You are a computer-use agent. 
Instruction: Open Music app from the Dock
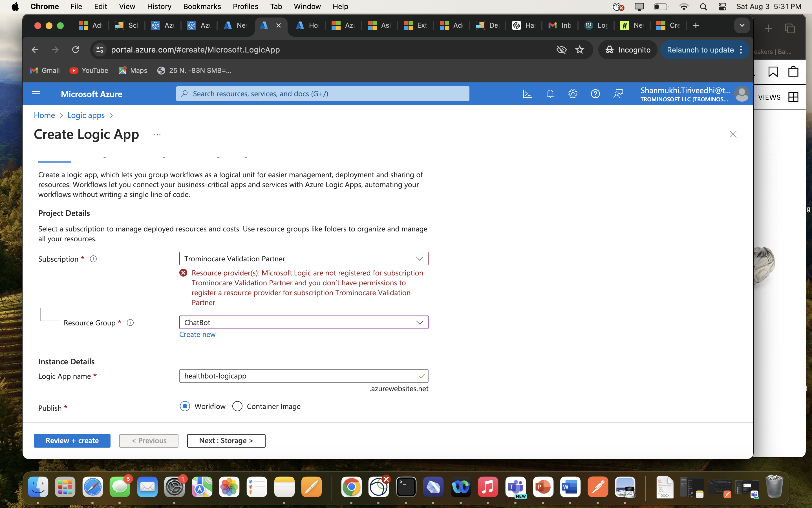coord(488,487)
